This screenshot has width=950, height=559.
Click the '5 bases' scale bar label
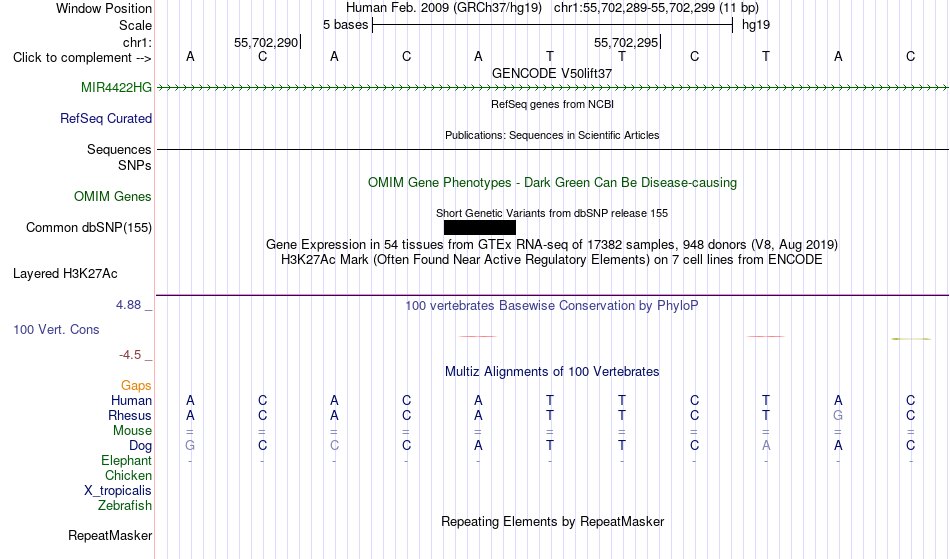(x=345, y=25)
